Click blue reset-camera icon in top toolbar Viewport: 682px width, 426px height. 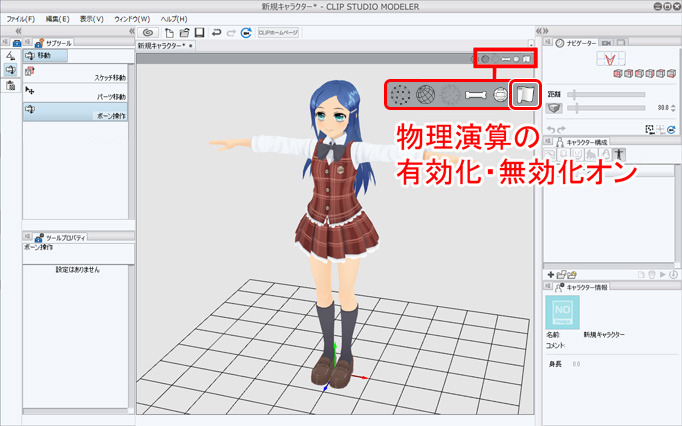coord(246,33)
